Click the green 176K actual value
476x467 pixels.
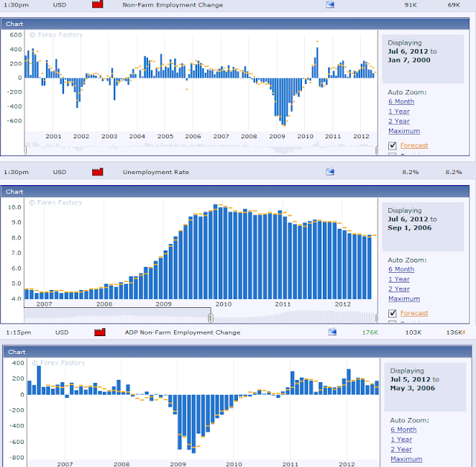point(370,332)
